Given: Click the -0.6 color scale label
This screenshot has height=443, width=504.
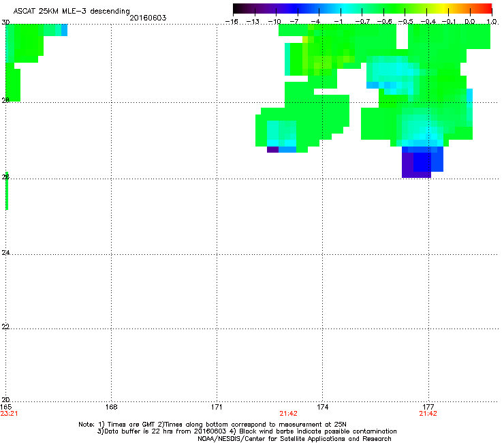Looking at the screenshot, I should tap(384, 22).
